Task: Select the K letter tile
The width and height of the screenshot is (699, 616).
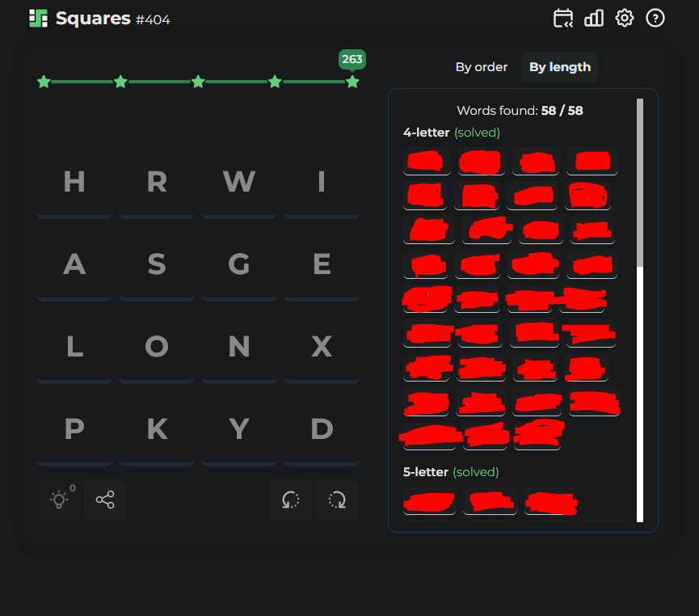Action: point(157,429)
